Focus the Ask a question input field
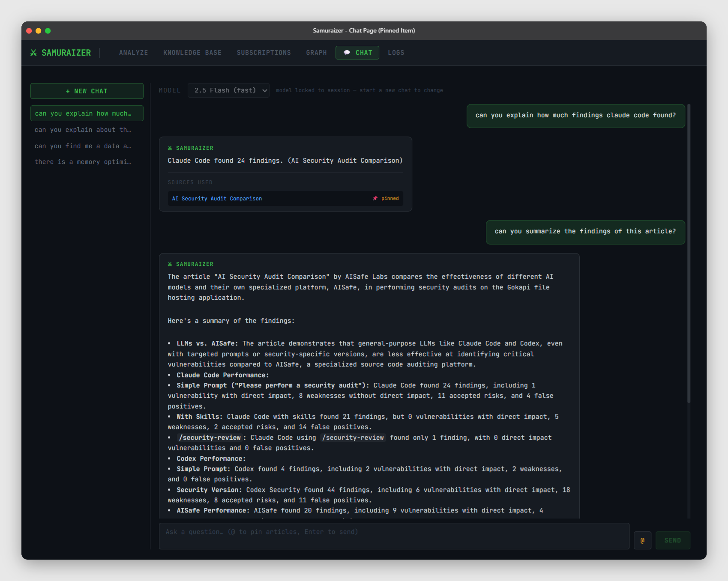This screenshot has height=581, width=728. [x=394, y=536]
